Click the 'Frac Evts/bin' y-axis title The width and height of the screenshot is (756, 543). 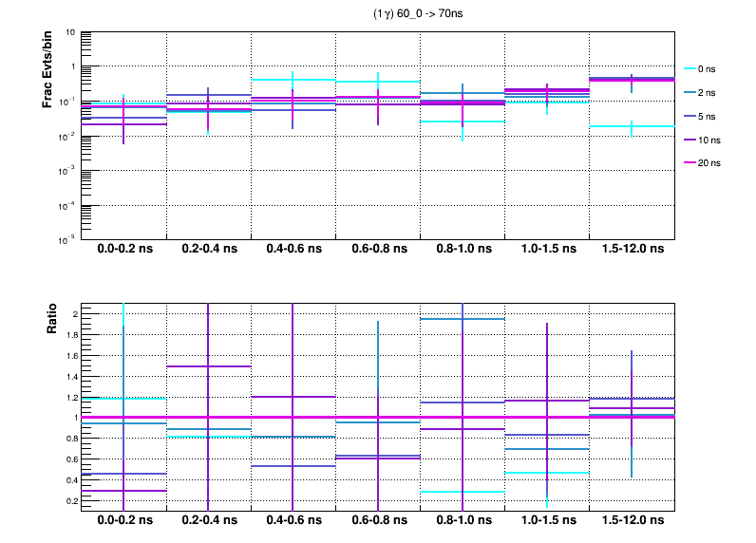(47, 68)
